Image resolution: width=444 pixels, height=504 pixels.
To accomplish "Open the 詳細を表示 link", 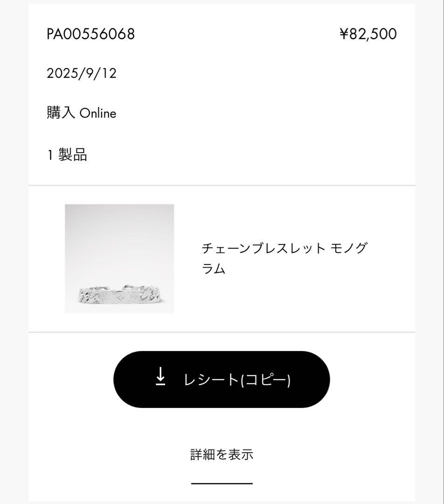I will [x=222, y=454].
